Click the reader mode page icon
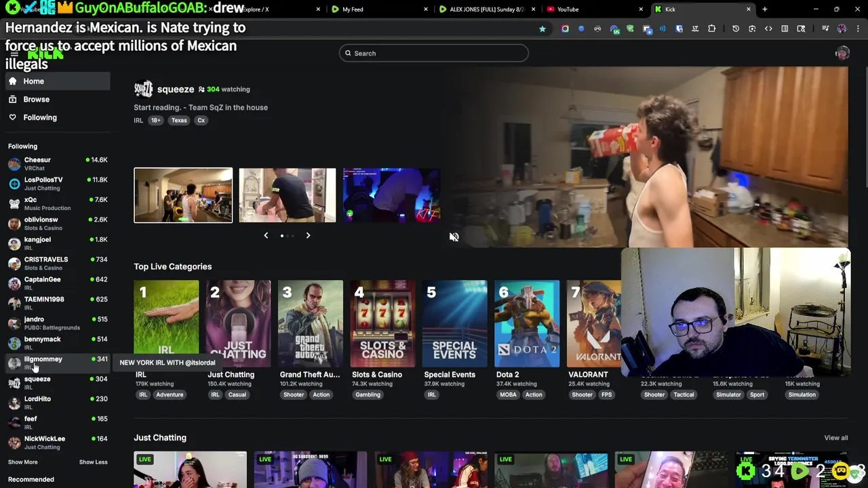Viewport: 868px width, 488px height. [x=785, y=28]
